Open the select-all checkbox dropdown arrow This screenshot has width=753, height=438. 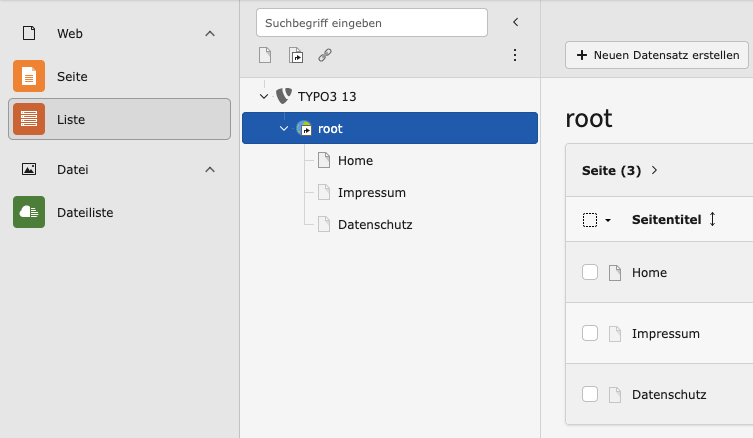(x=608, y=220)
